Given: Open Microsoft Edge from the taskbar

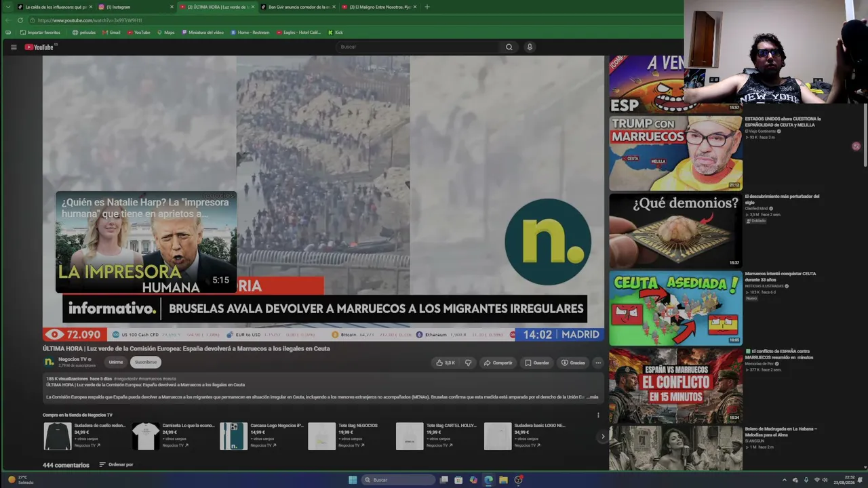Looking at the screenshot, I should click(x=488, y=480).
